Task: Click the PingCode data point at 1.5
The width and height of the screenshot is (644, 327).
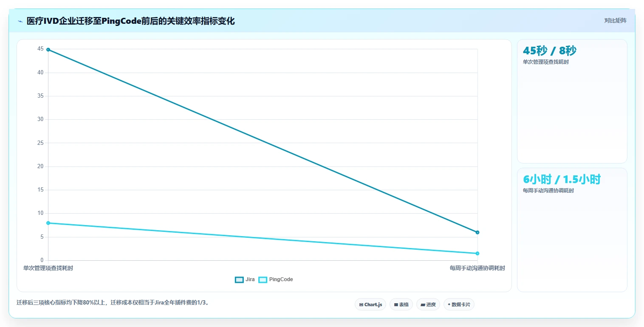Action: [x=477, y=254]
